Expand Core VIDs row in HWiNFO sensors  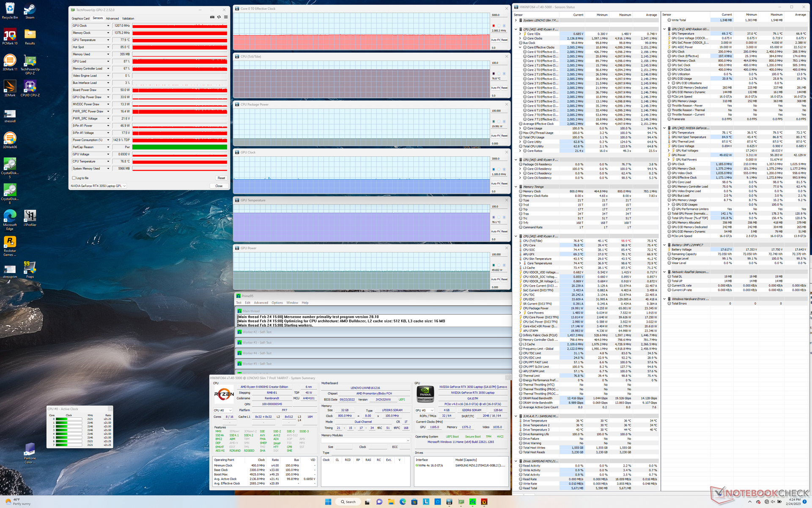click(520, 34)
